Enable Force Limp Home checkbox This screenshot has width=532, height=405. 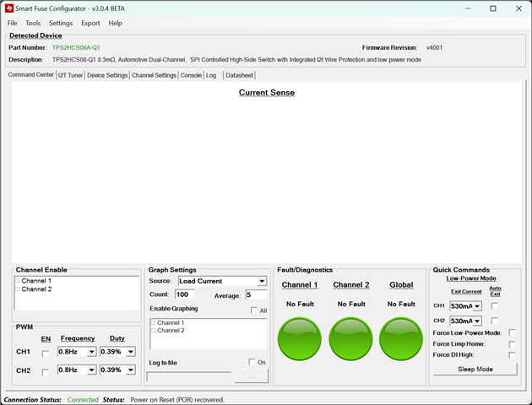pos(512,344)
